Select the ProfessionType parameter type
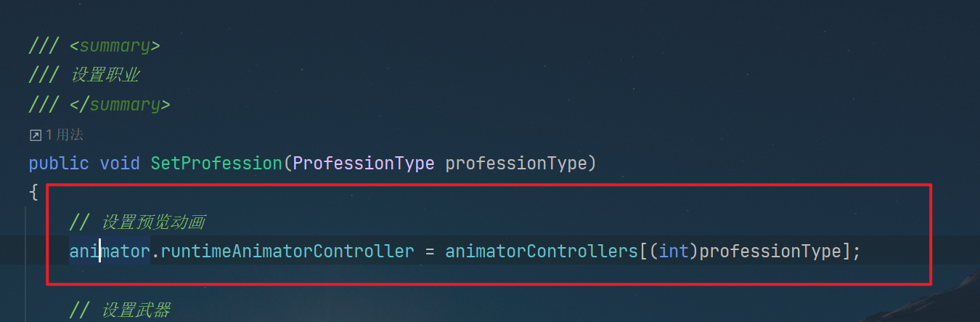The width and height of the screenshot is (980, 322). coord(364,164)
